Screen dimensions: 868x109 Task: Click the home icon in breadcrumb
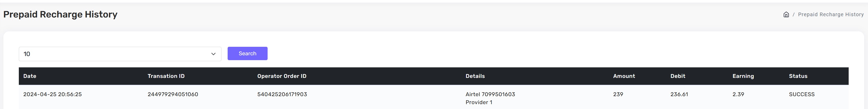click(x=786, y=14)
